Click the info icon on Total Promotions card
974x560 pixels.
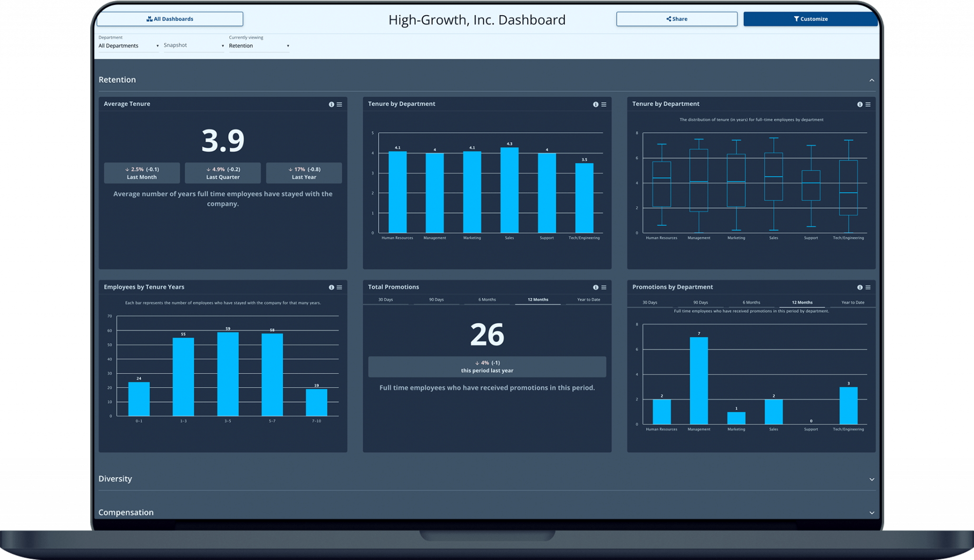[595, 287]
